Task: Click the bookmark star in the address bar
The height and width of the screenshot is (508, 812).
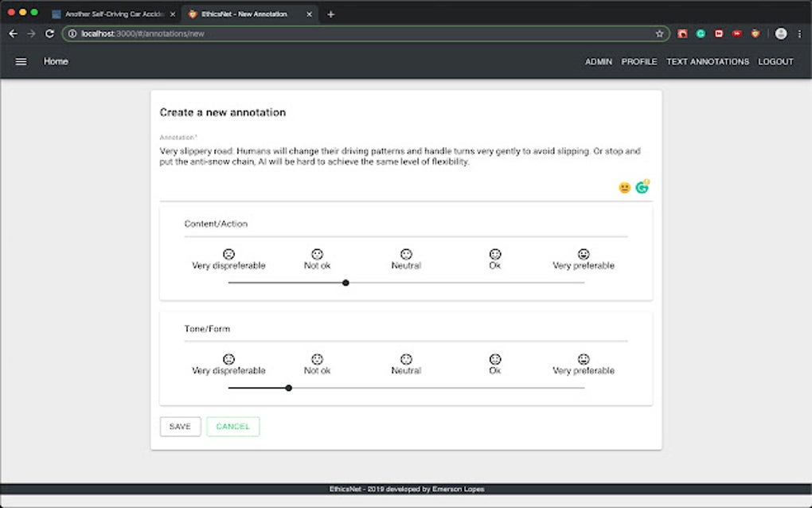Action: tap(659, 33)
